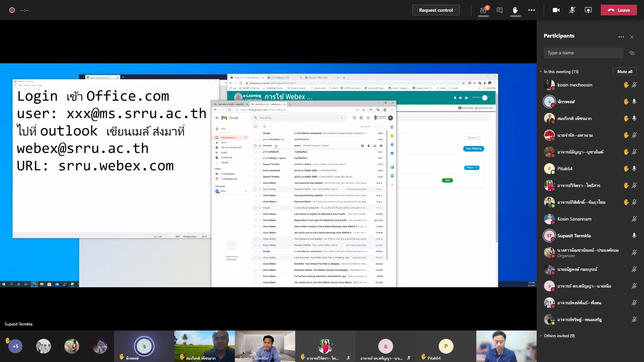Collapse the In this meeting (15) section

541,72
